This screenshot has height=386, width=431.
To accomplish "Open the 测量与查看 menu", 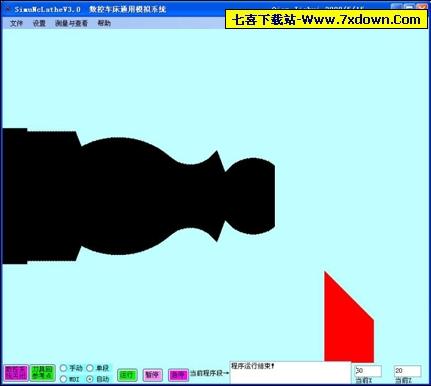I will coord(72,23).
